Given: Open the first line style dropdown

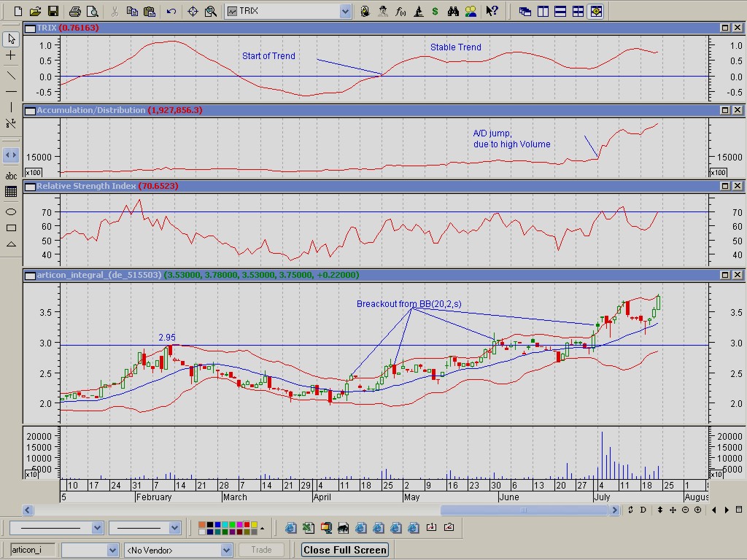Looking at the screenshot, I should click(x=97, y=527).
